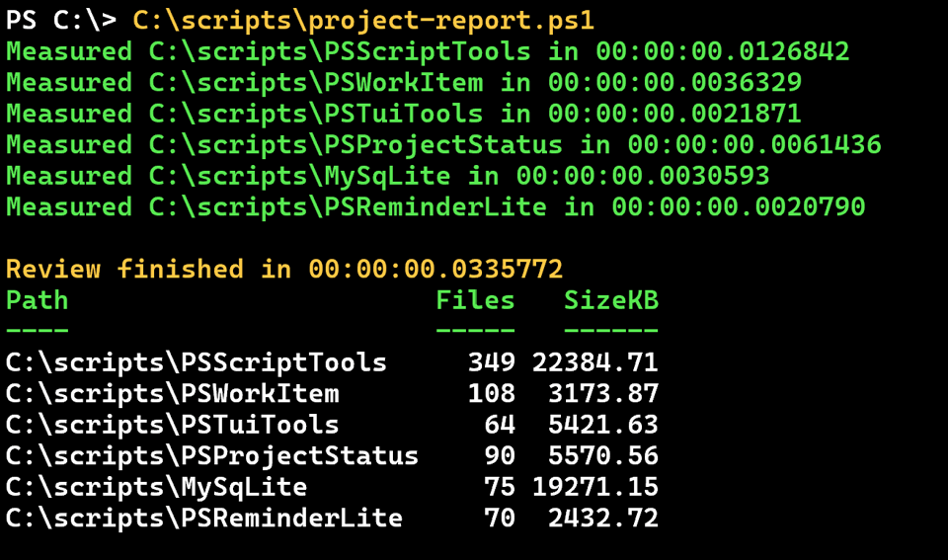Click the 22384.71 size value

594,362
